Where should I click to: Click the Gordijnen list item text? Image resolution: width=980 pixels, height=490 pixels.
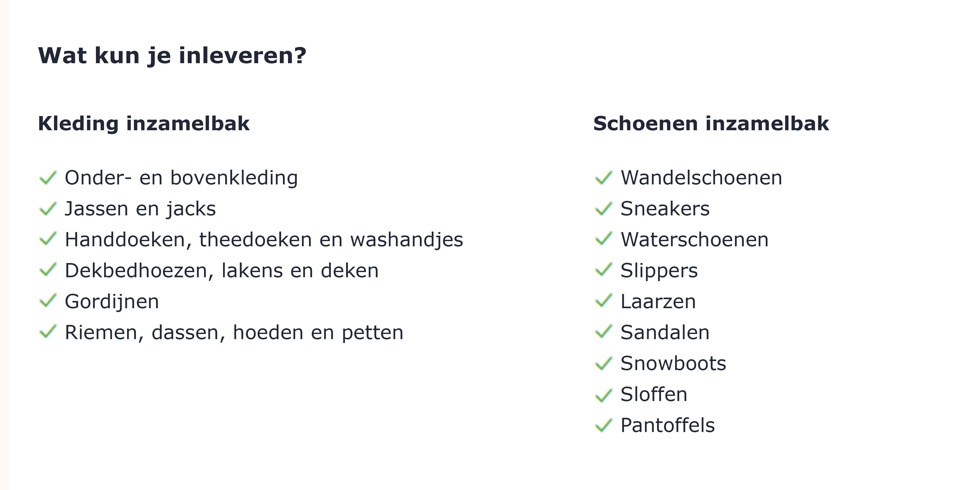(x=112, y=302)
